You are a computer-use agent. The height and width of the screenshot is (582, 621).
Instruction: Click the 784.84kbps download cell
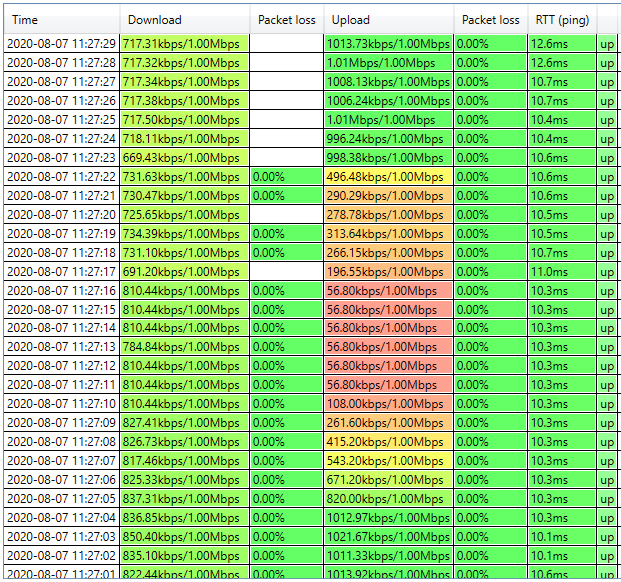pos(184,347)
